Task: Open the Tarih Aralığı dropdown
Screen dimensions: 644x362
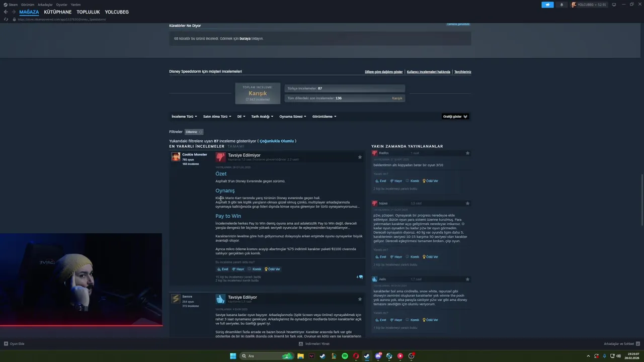Action: (262, 116)
